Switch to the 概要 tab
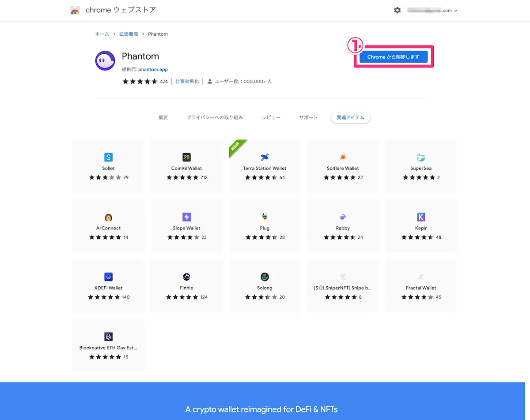 (x=163, y=117)
